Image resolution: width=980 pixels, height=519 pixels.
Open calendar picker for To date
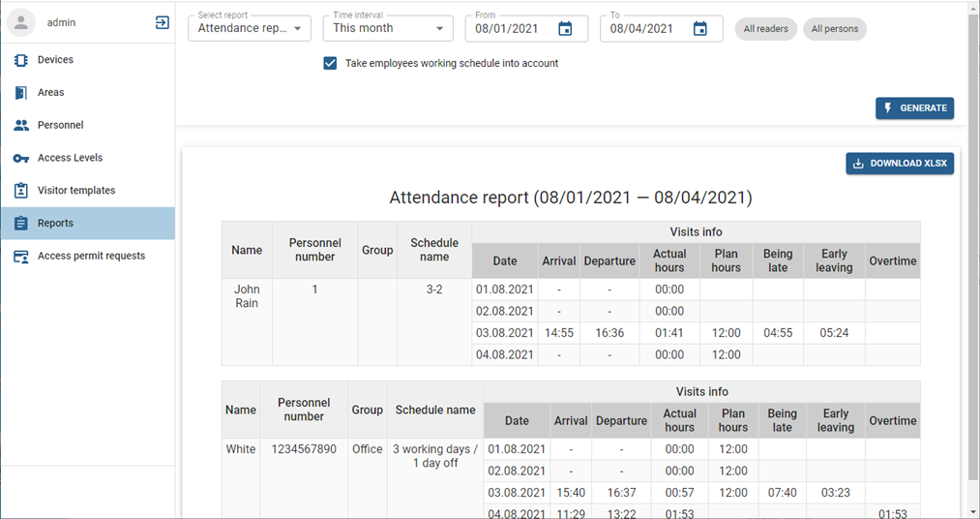[699, 29]
